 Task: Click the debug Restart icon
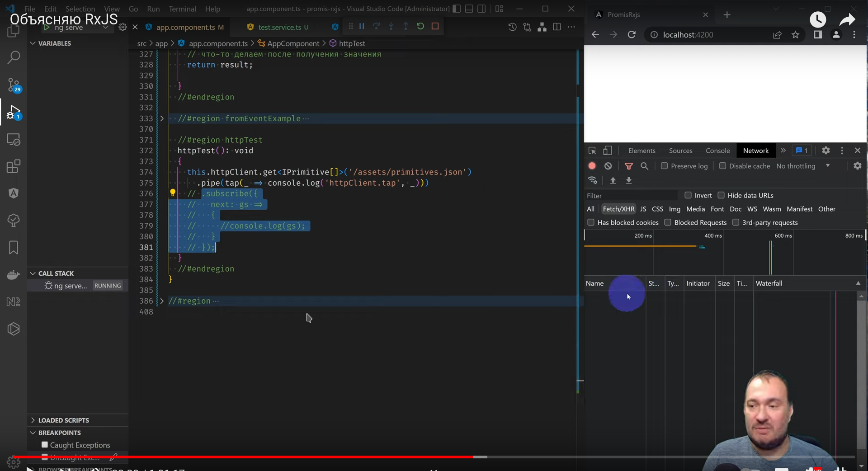tap(420, 26)
